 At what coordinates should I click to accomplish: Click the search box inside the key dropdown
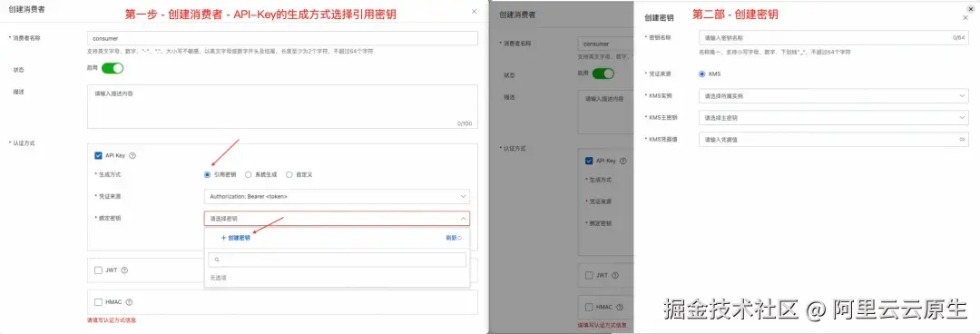pyautogui.click(x=337, y=260)
